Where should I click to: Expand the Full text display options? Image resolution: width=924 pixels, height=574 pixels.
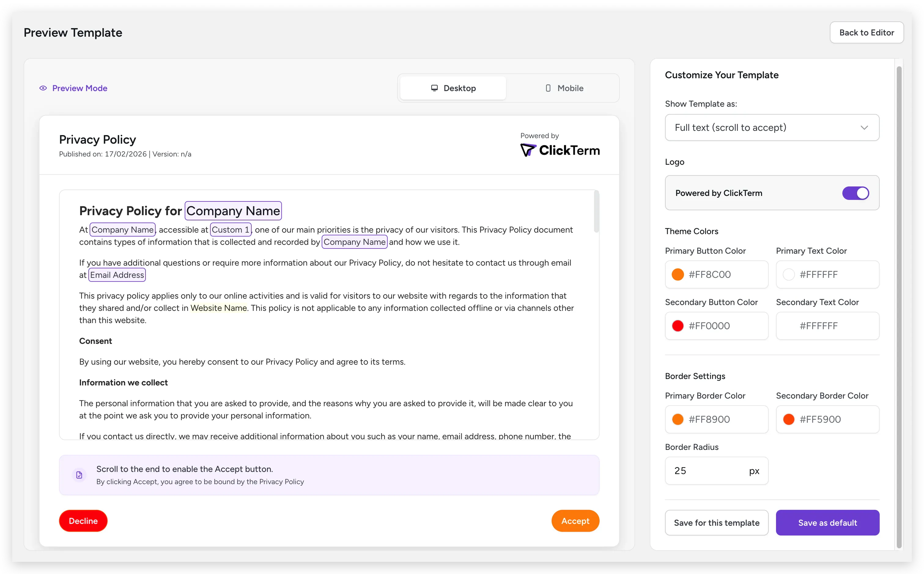(x=865, y=127)
